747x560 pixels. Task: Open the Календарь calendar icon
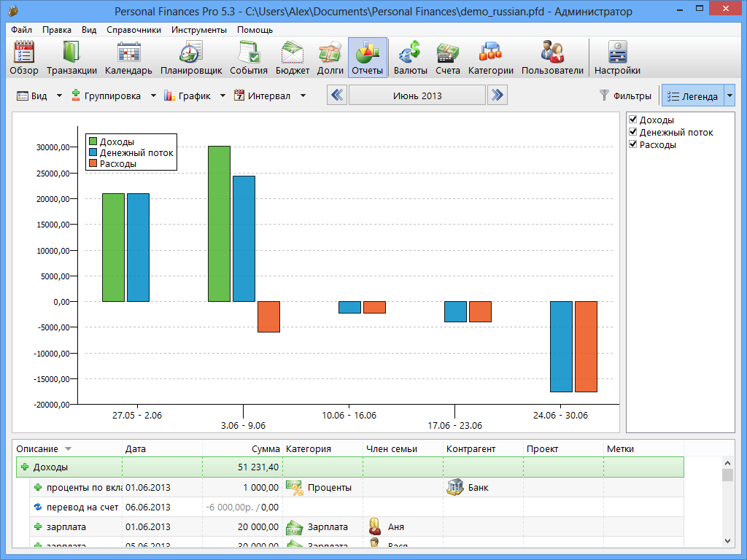(x=128, y=58)
